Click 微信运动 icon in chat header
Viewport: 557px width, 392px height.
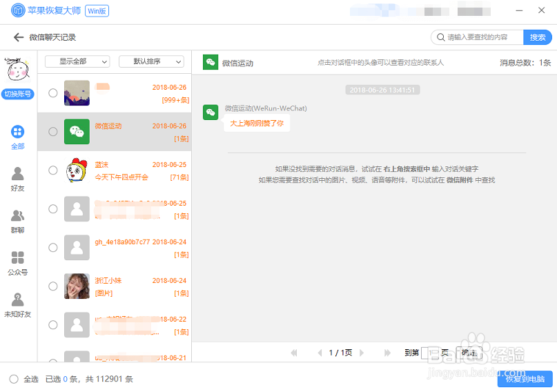(211, 62)
